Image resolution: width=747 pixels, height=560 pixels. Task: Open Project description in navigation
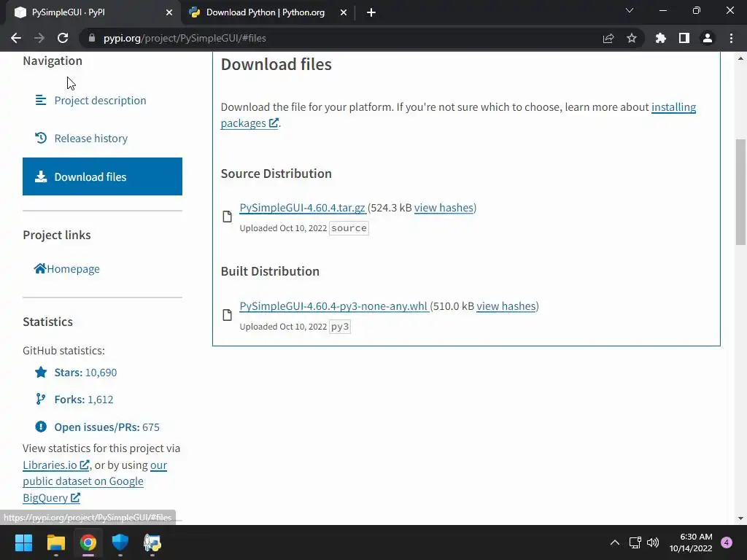pyautogui.click(x=100, y=101)
